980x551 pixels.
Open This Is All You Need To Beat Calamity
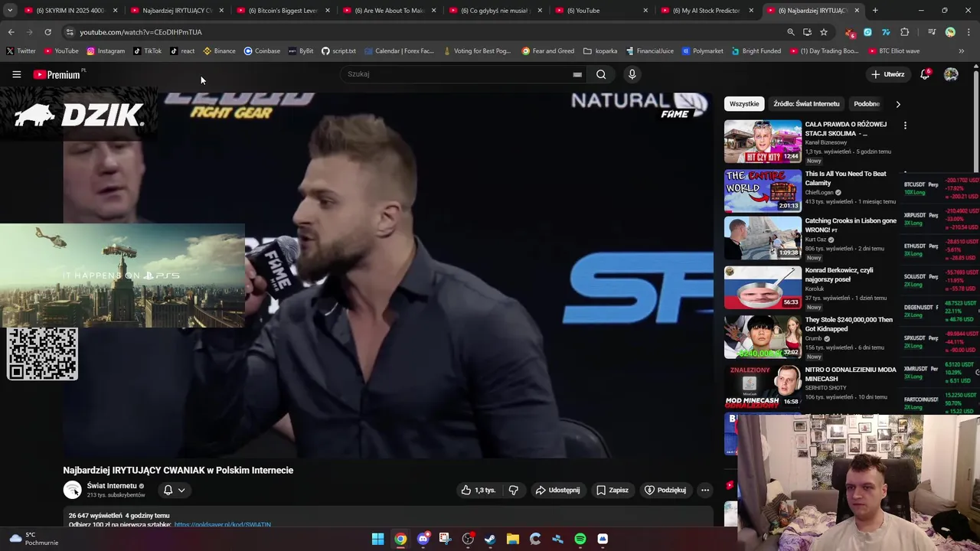[845, 178]
